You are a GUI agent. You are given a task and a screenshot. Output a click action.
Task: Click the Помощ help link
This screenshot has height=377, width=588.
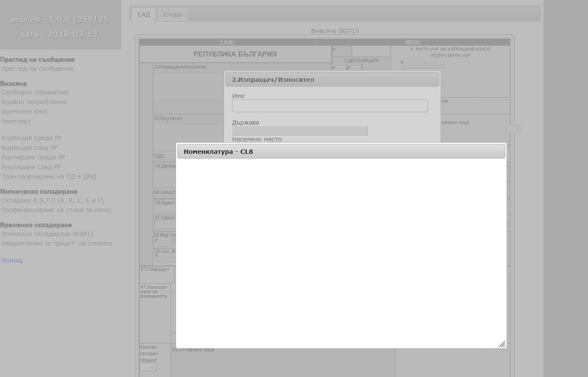[12, 260]
